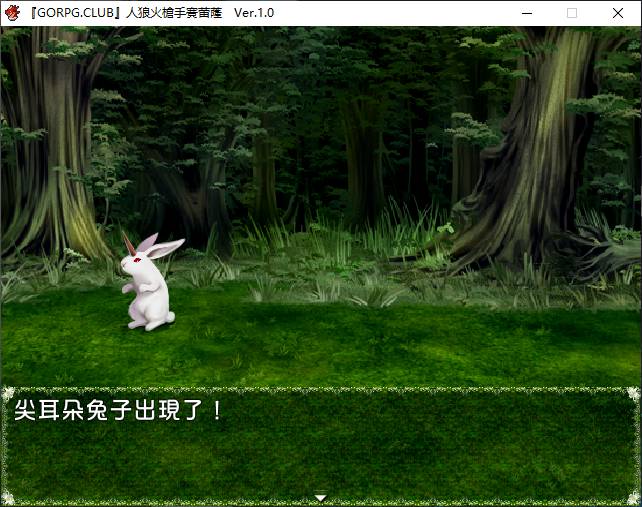Click the white arrow to advance dialogue

pos(320,497)
